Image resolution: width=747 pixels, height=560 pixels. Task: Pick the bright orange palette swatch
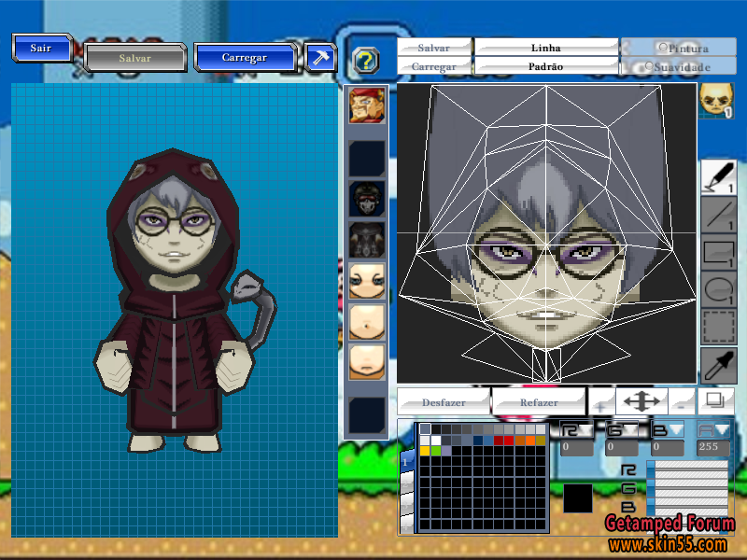click(x=529, y=440)
